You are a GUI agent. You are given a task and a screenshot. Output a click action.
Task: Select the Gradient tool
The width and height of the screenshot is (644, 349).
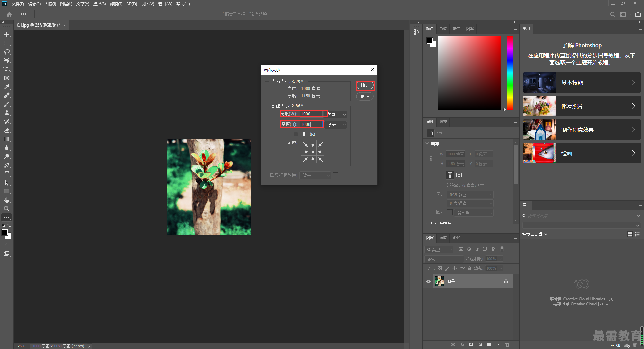click(7, 139)
